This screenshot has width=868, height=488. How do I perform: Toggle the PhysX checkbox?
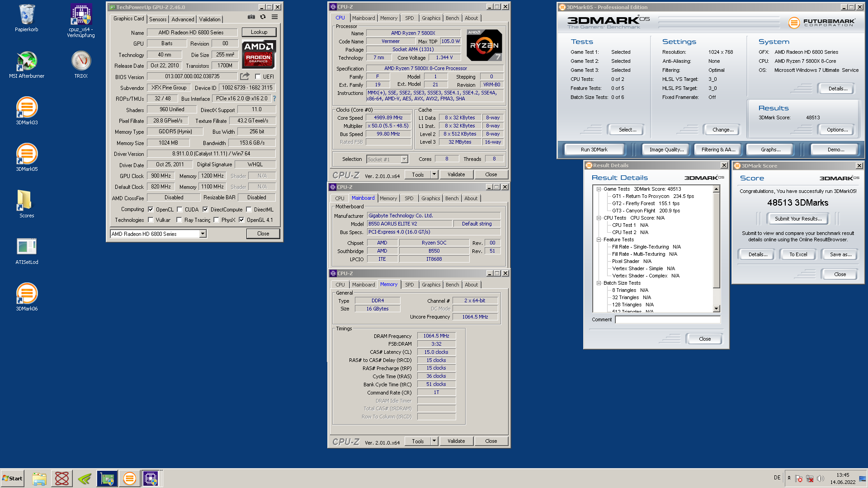[216, 220]
